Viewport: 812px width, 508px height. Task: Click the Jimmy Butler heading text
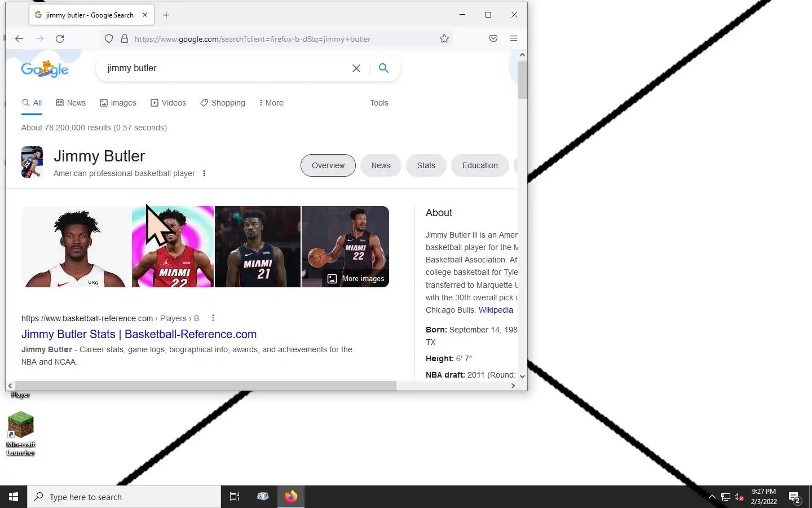point(99,156)
